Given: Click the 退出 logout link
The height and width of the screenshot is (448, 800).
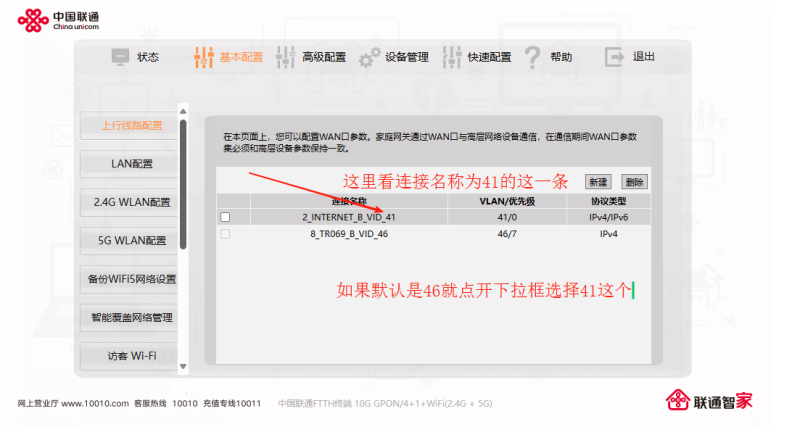Looking at the screenshot, I should (644, 56).
